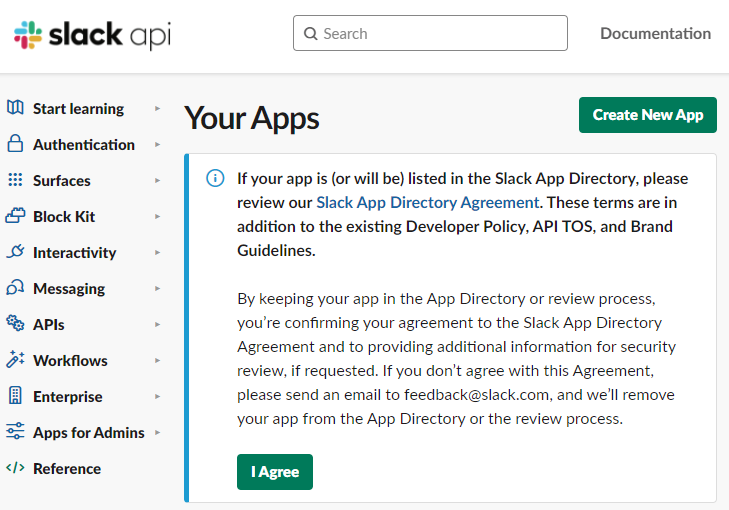
Task: Expand the Block Kit arrow
Action: tap(158, 217)
